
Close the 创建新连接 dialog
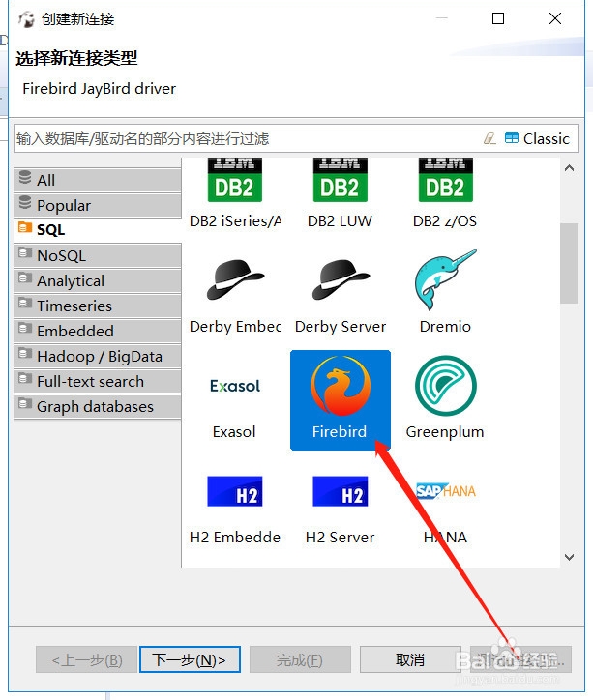coord(555,18)
